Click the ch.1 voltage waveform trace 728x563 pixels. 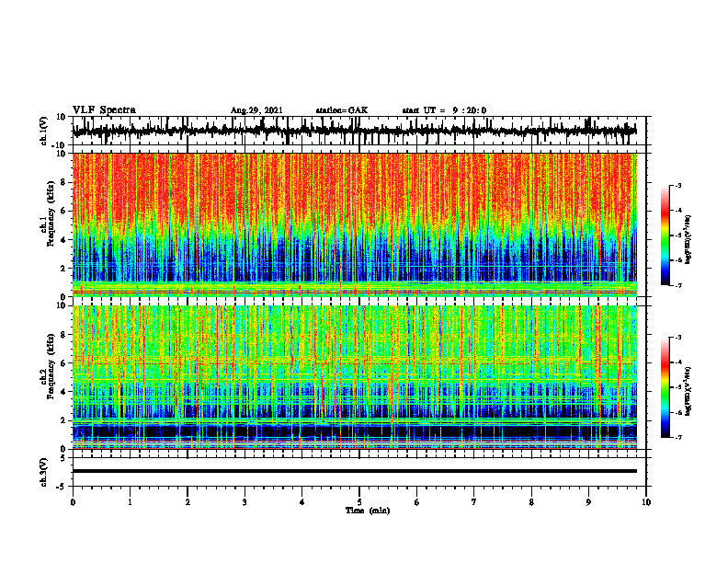click(x=354, y=131)
